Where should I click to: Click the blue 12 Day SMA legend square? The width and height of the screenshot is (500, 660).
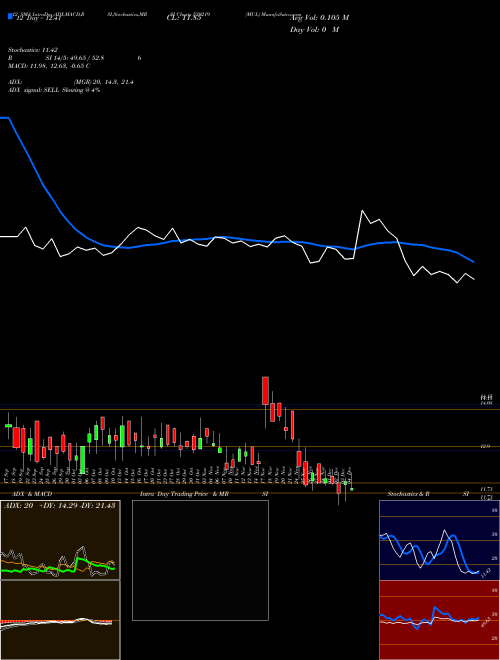tap(10, 16)
